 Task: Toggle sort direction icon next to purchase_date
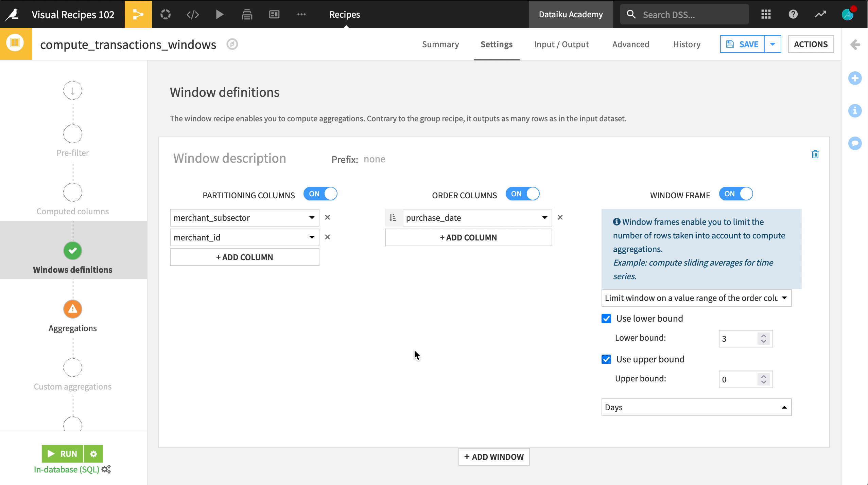(x=393, y=217)
